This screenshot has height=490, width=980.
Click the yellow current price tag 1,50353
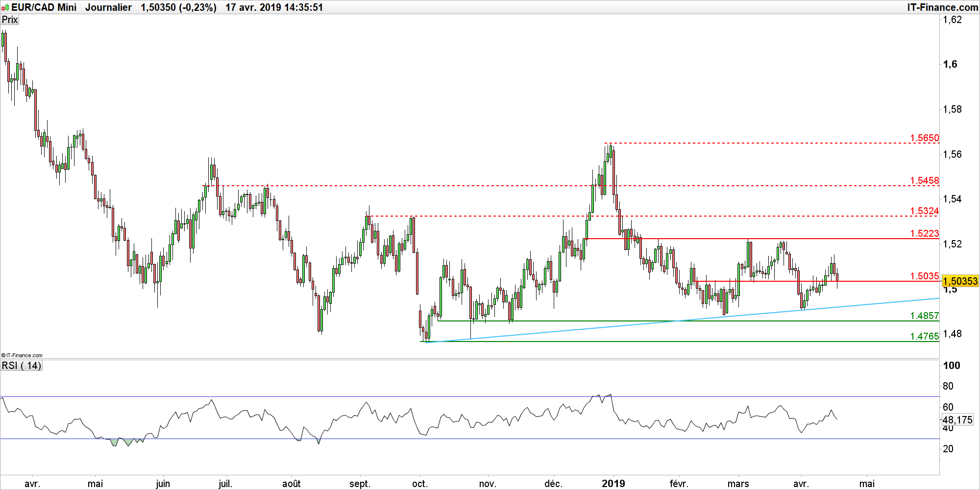[960, 281]
